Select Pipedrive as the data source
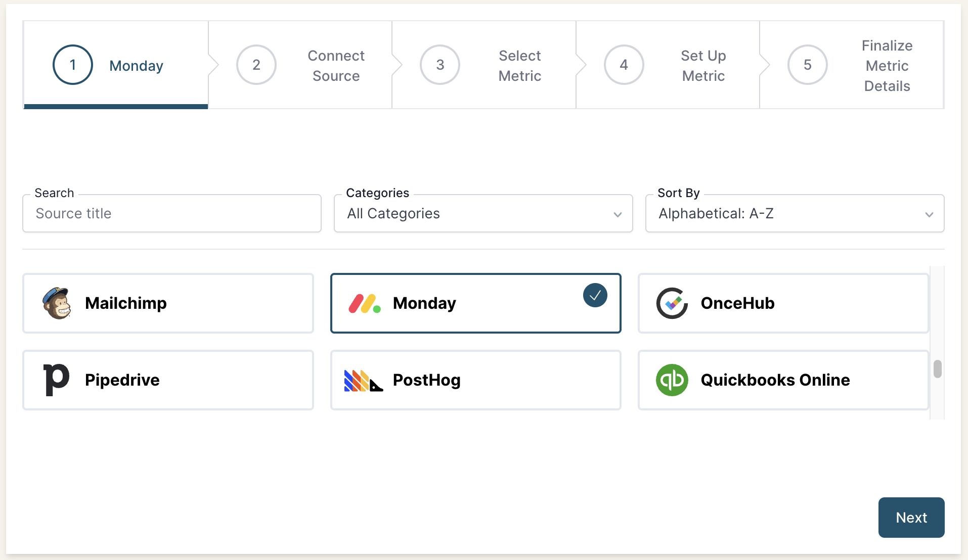 pyautogui.click(x=168, y=380)
